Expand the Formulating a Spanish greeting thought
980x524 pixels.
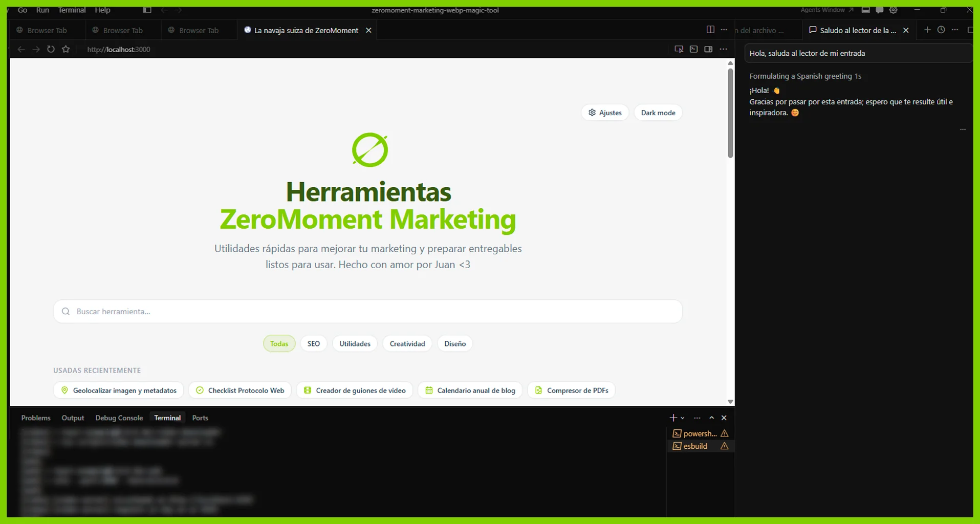point(805,76)
